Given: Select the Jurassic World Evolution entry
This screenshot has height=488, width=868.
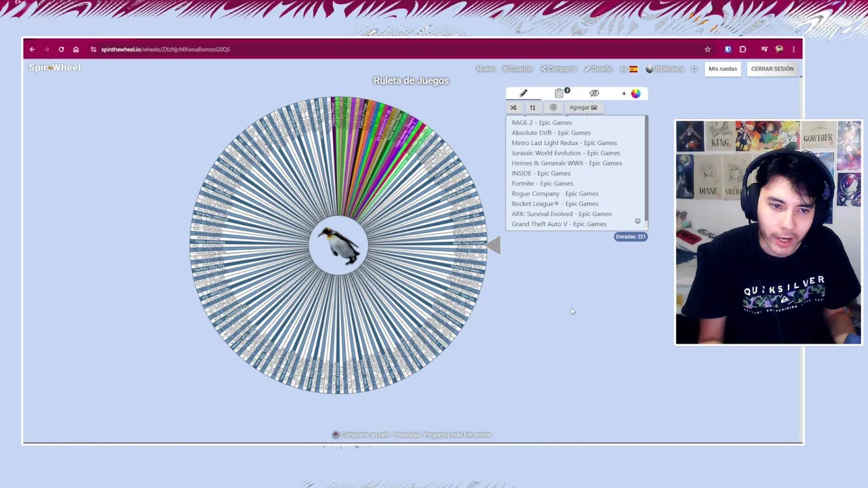Looking at the screenshot, I should tap(566, 153).
